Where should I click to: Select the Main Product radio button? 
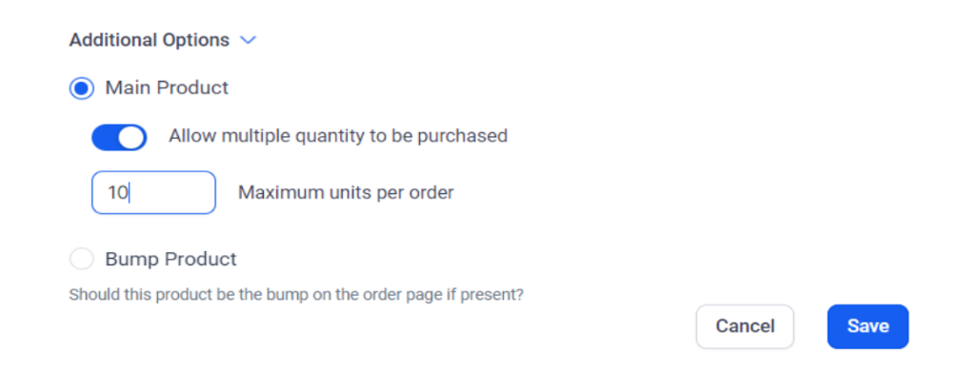pyautogui.click(x=82, y=88)
